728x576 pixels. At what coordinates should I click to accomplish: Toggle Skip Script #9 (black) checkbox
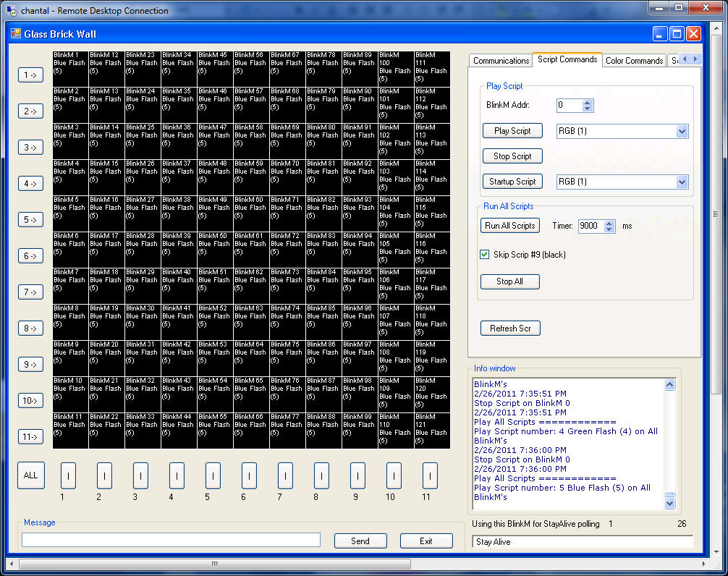485,255
